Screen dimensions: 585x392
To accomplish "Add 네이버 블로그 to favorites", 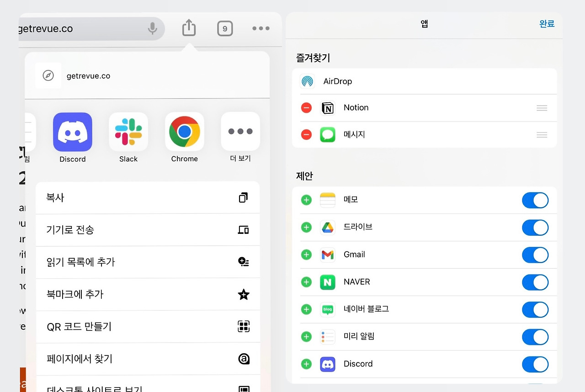I will click(x=306, y=309).
